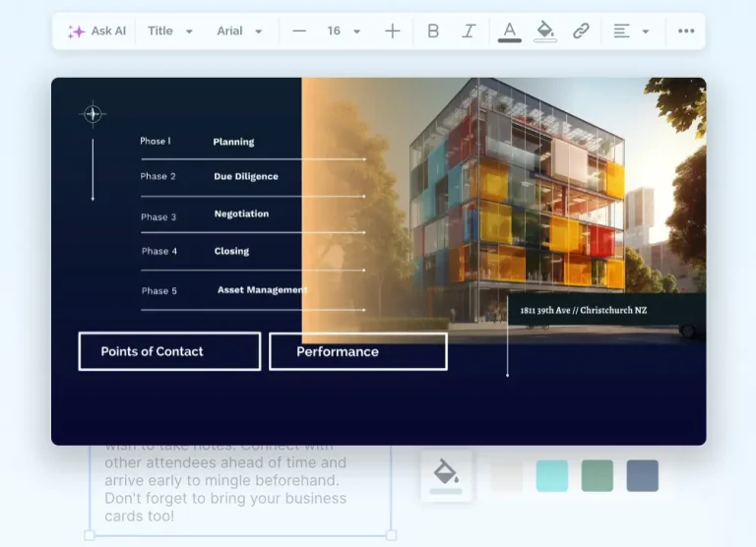756x547 pixels.
Task: Select the Phase 4 label
Action: [159, 251]
